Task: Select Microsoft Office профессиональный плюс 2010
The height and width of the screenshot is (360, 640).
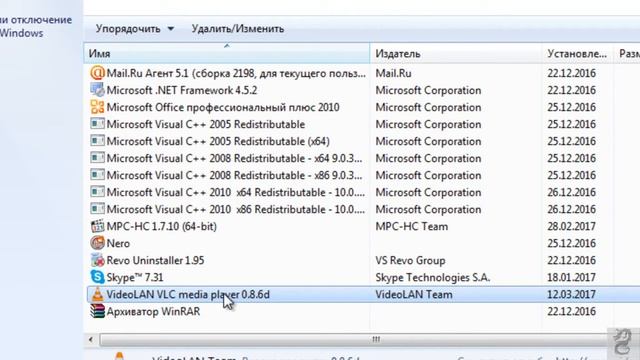Action: (x=223, y=107)
